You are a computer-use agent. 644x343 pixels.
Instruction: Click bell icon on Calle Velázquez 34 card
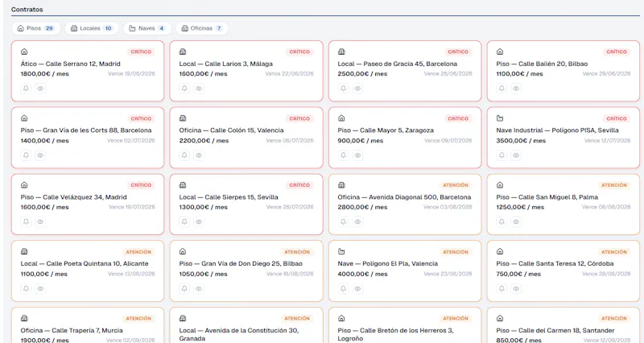(26, 221)
